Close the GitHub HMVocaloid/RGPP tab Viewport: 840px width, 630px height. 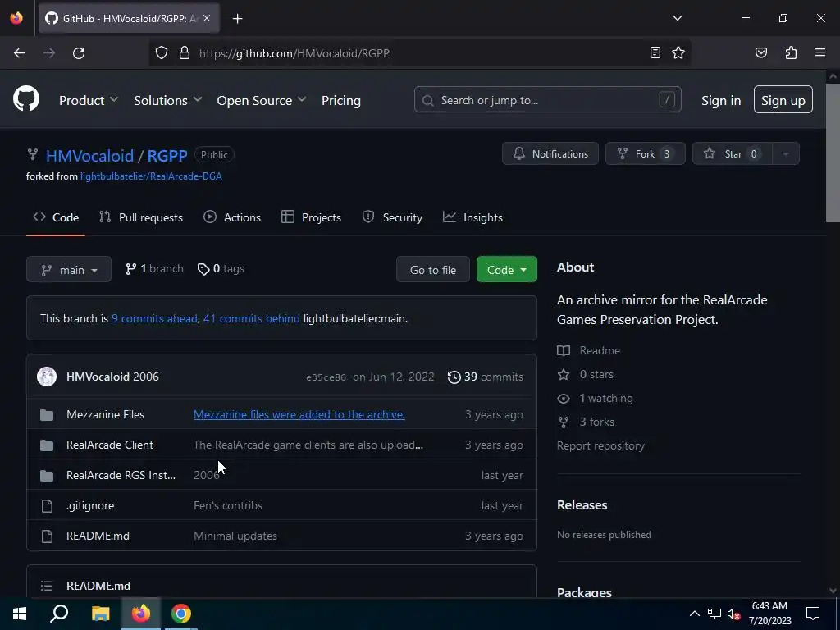[x=207, y=18]
